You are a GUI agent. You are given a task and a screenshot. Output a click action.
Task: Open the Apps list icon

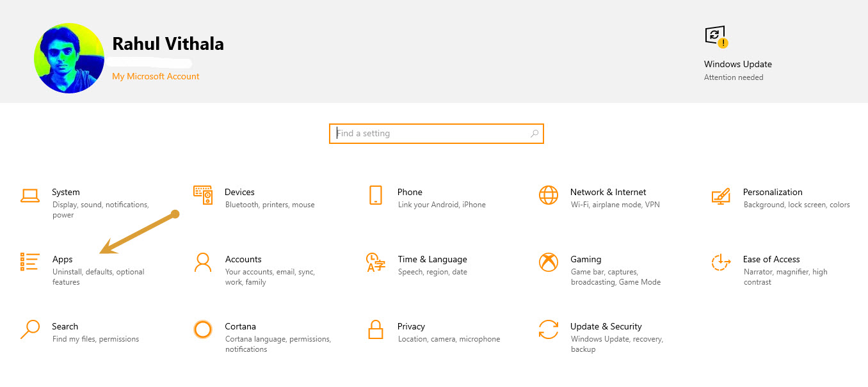tap(30, 262)
